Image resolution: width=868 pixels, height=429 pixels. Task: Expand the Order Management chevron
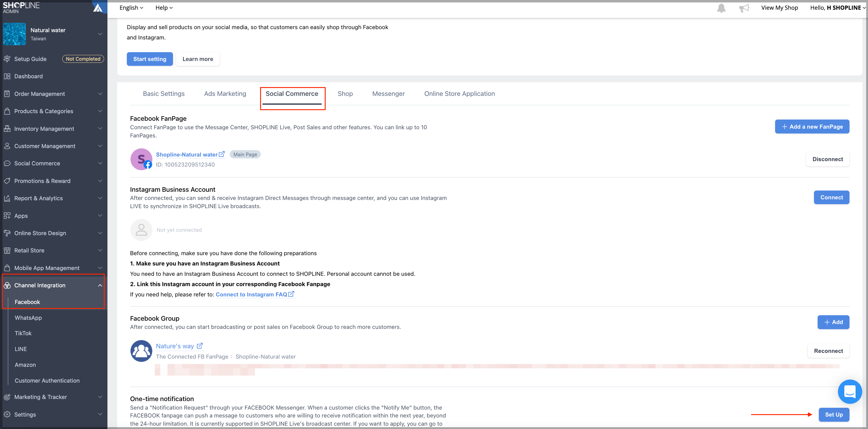click(x=100, y=94)
